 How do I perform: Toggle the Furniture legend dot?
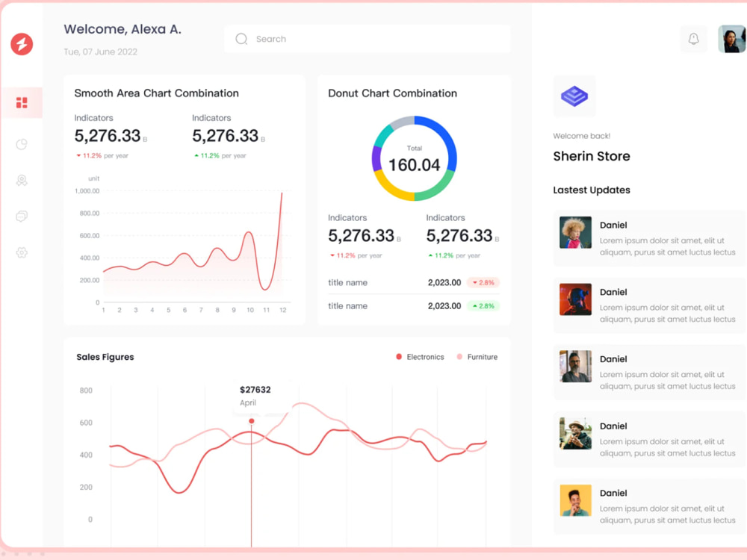459,357
